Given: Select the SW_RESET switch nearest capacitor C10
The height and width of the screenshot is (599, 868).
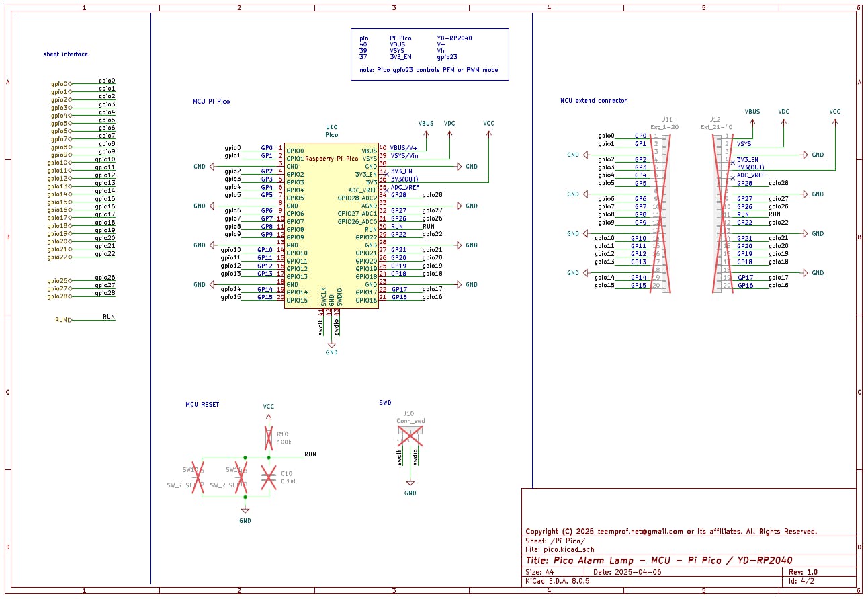Looking at the screenshot, I should coord(241,477).
